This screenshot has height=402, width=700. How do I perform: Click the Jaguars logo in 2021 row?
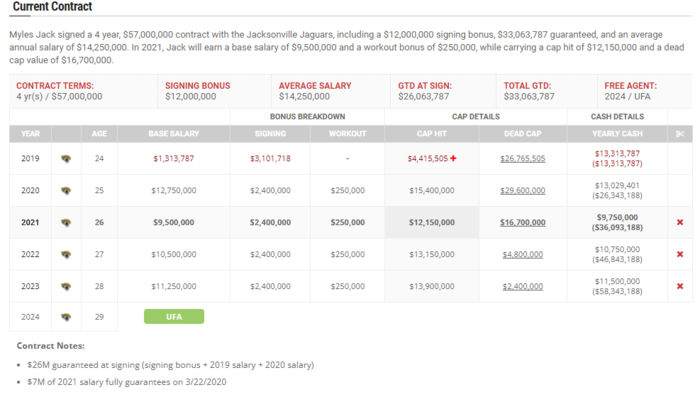(x=66, y=222)
